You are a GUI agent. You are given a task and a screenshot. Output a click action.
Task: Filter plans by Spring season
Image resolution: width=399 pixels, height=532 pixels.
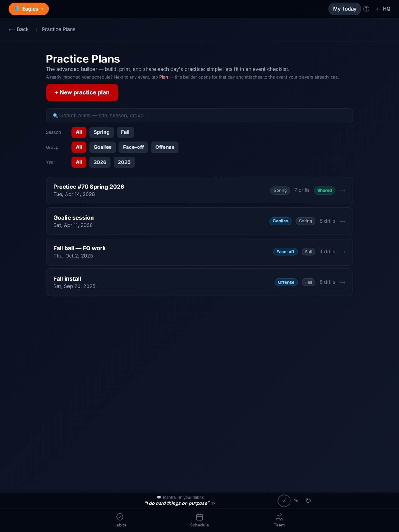pyautogui.click(x=101, y=132)
